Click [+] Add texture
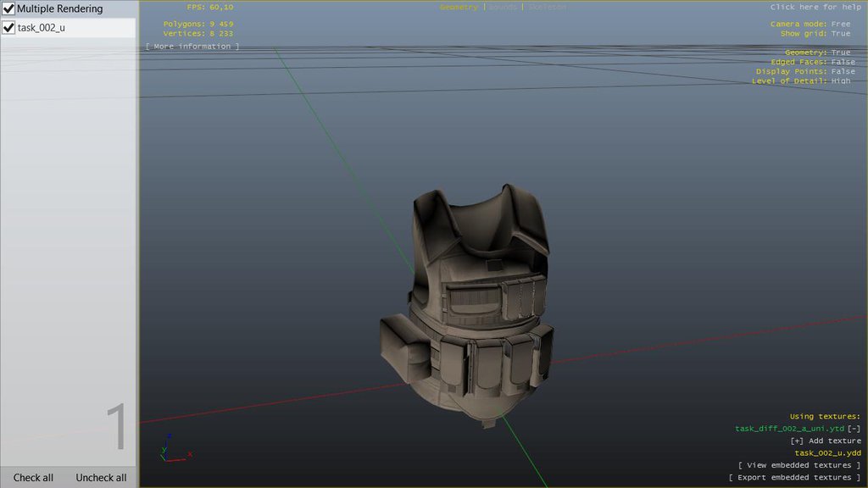868x488 pixels. 825,441
